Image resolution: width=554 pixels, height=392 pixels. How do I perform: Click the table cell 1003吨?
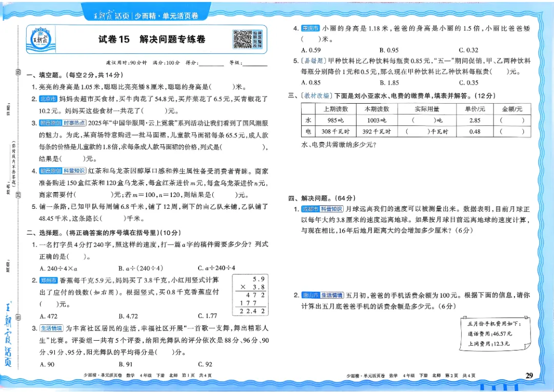(377, 120)
